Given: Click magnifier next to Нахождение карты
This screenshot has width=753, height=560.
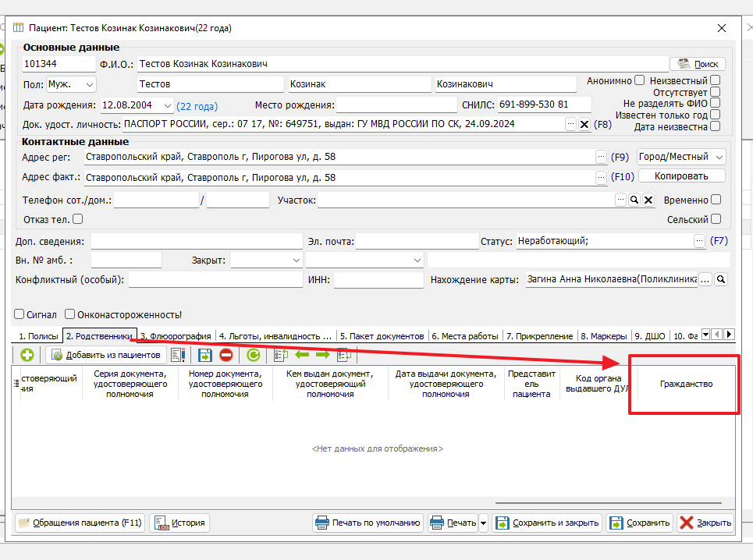Looking at the screenshot, I should click(721, 279).
